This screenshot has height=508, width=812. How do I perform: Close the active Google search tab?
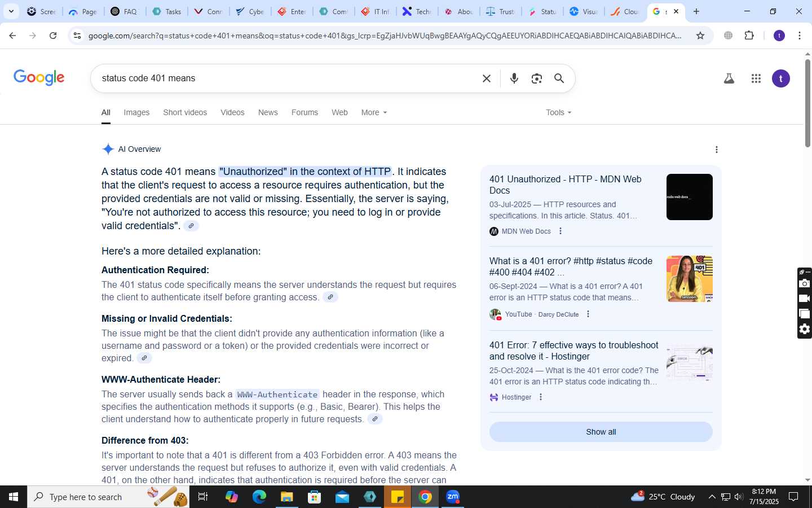coord(676,11)
